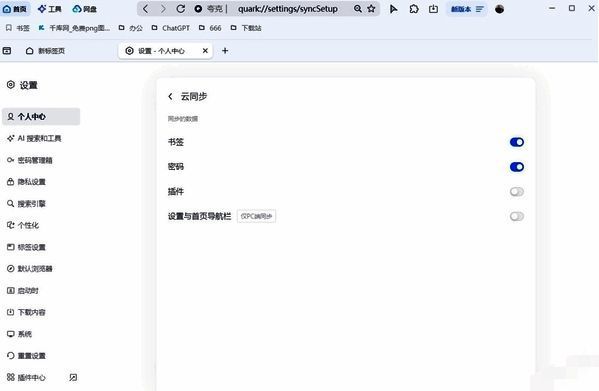599x391 pixels.
Task: Go back using the 云同步 chevron
Action: point(170,97)
